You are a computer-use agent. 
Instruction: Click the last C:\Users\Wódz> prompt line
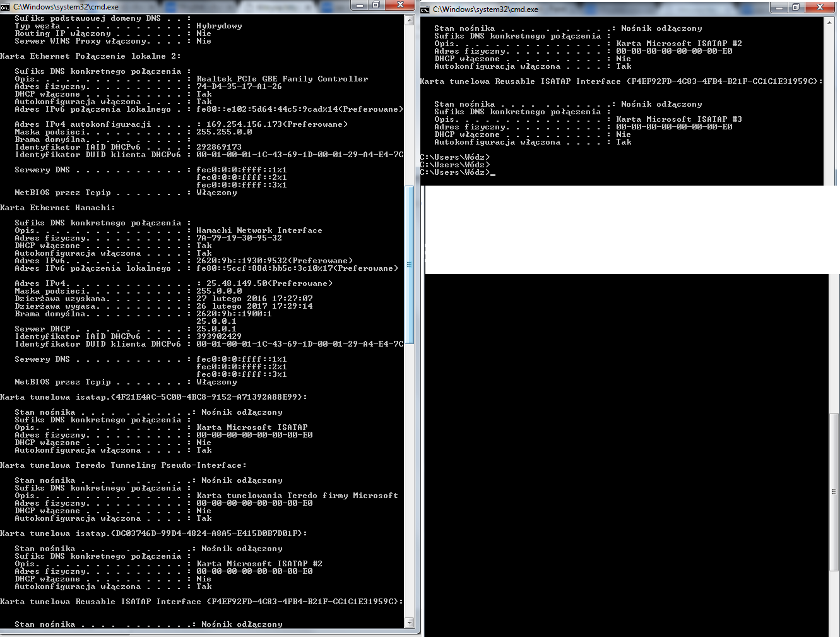(456, 172)
